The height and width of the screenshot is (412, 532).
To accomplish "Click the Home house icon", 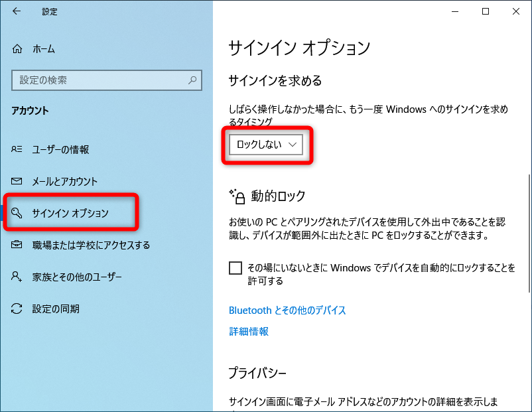I will tap(18, 48).
